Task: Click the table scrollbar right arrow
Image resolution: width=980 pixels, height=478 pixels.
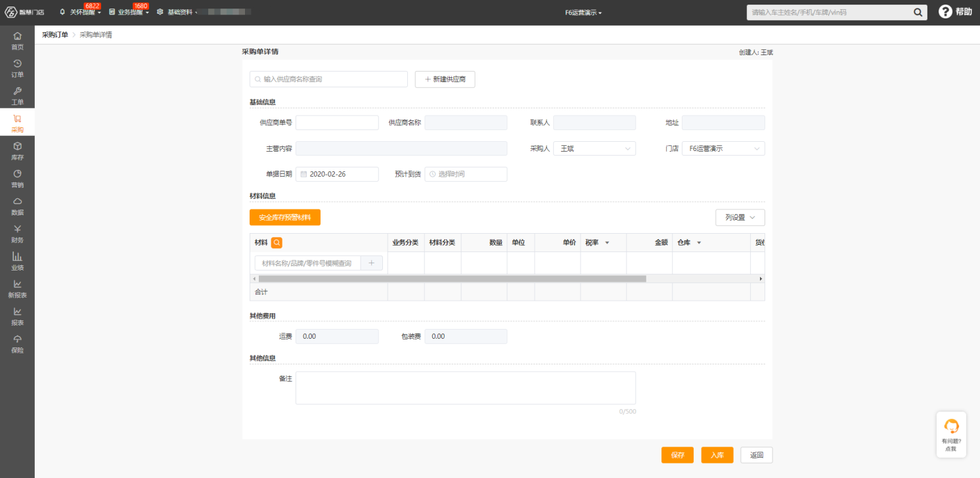Action: point(761,279)
